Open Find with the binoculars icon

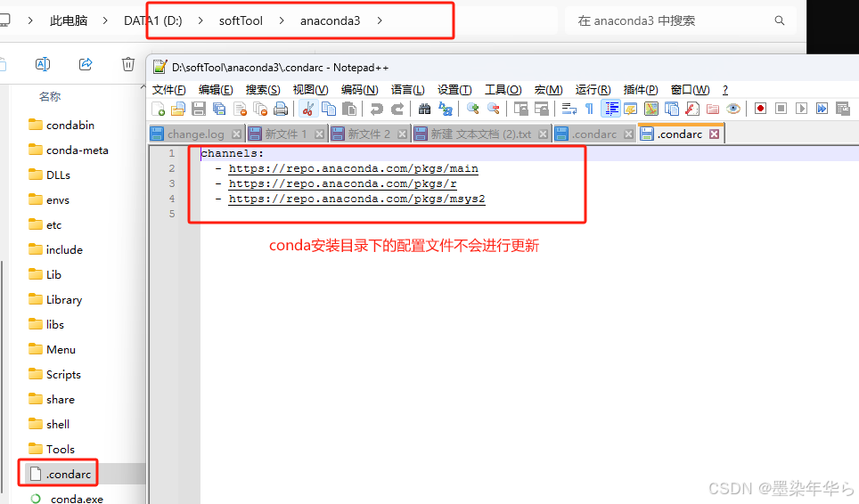point(424,109)
